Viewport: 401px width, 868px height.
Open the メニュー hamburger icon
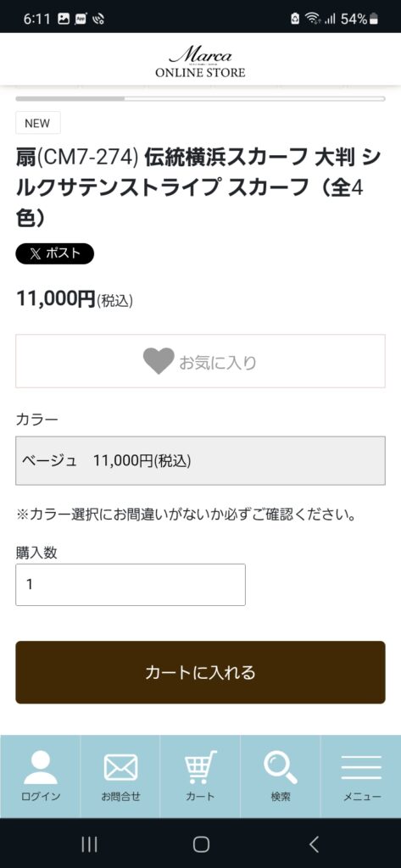click(361, 768)
